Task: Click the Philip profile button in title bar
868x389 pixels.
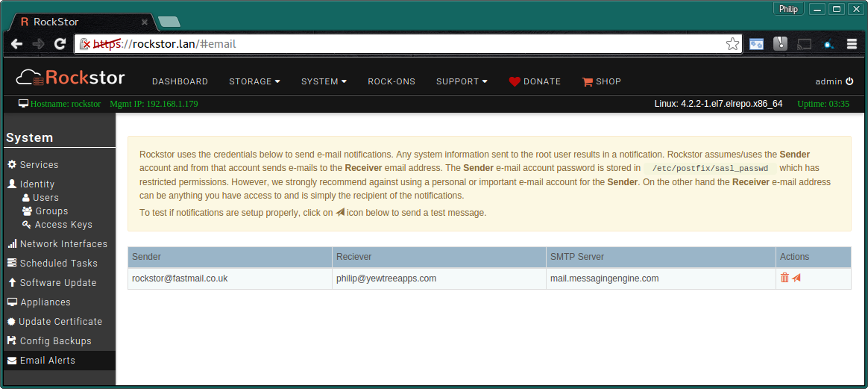Action: coord(788,8)
